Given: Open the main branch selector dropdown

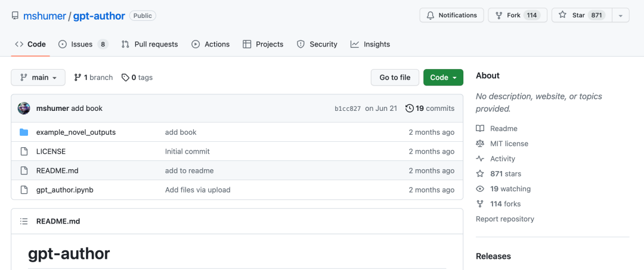Looking at the screenshot, I should 38,77.
